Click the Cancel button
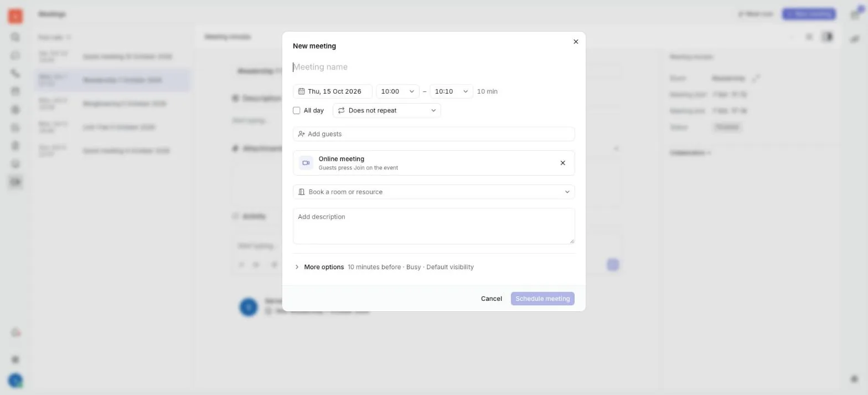868x395 pixels. coord(492,299)
